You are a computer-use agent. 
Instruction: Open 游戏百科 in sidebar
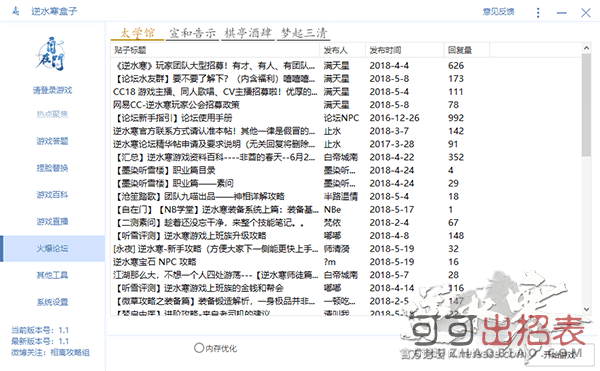point(52,195)
